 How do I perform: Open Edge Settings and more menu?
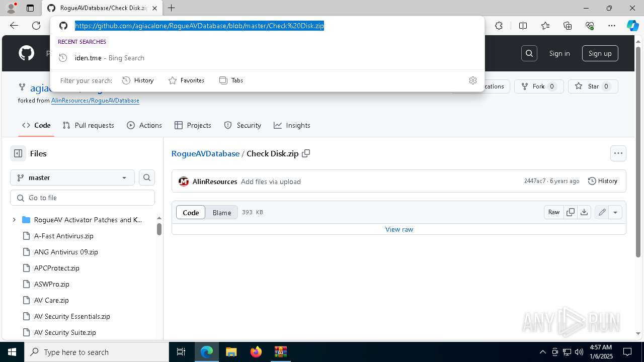pyautogui.click(x=612, y=26)
